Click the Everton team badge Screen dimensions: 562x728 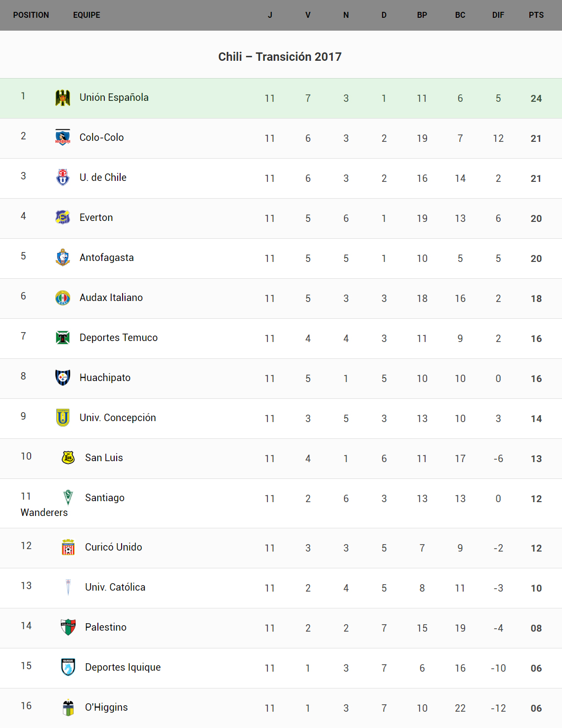(63, 217)
